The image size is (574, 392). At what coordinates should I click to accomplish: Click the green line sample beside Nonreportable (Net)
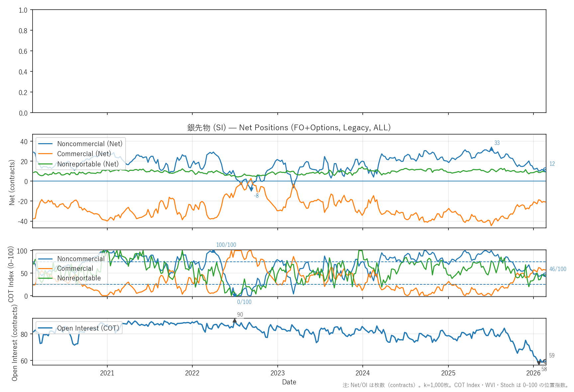pyautogui.click(x=45, y=164)
